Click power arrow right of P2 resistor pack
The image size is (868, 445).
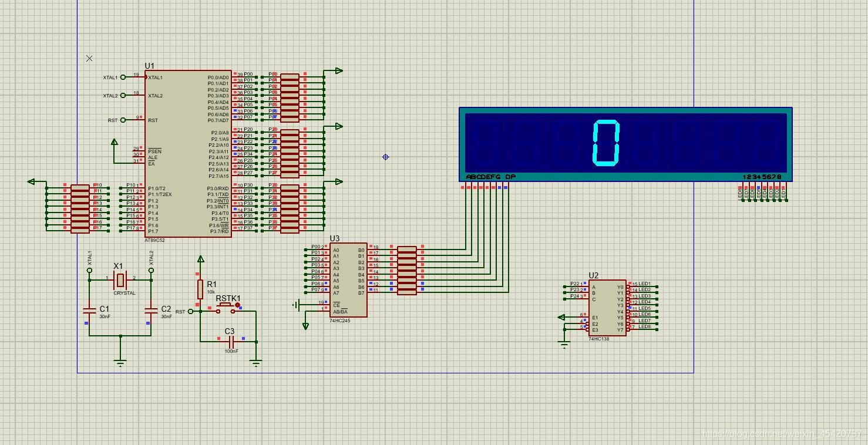[339, 126]
